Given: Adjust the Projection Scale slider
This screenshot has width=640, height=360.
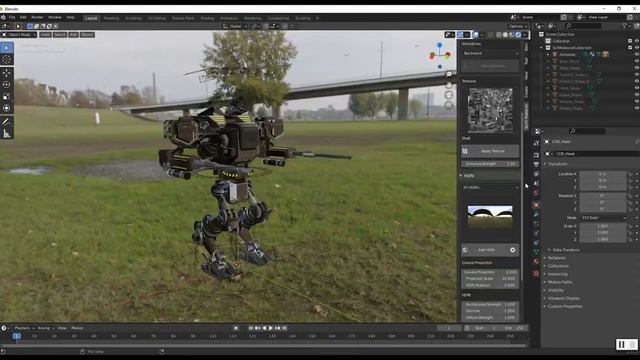Looking at the screenshot, I should pyautogui.click(x=490, y=278).
